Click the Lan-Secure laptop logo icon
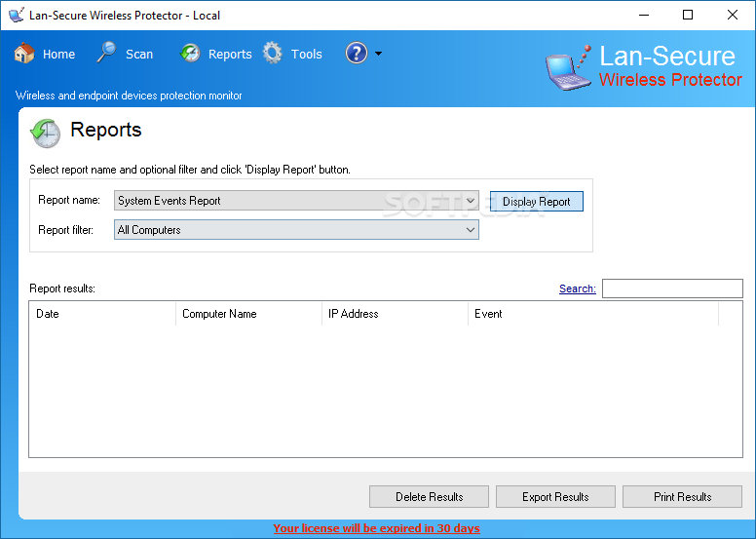The height and width of the screenshot is (539, 756). point(568,68)
